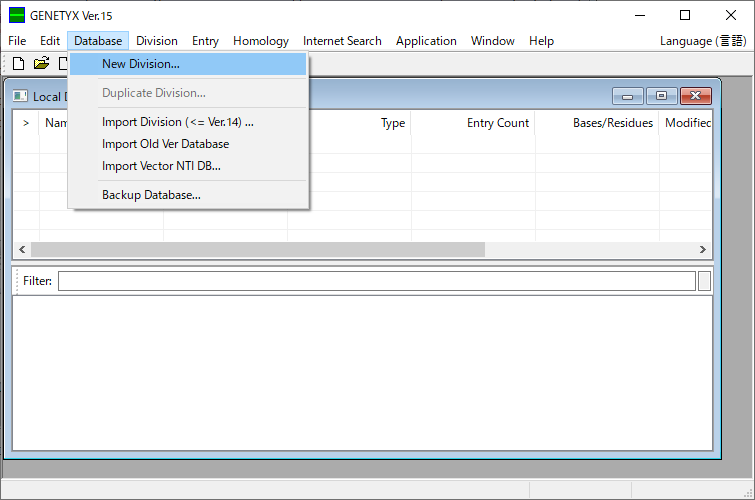The height and width of the screenshot is (500, 755).
Task: Close the Local Database child window
Action: pos(696,96)
